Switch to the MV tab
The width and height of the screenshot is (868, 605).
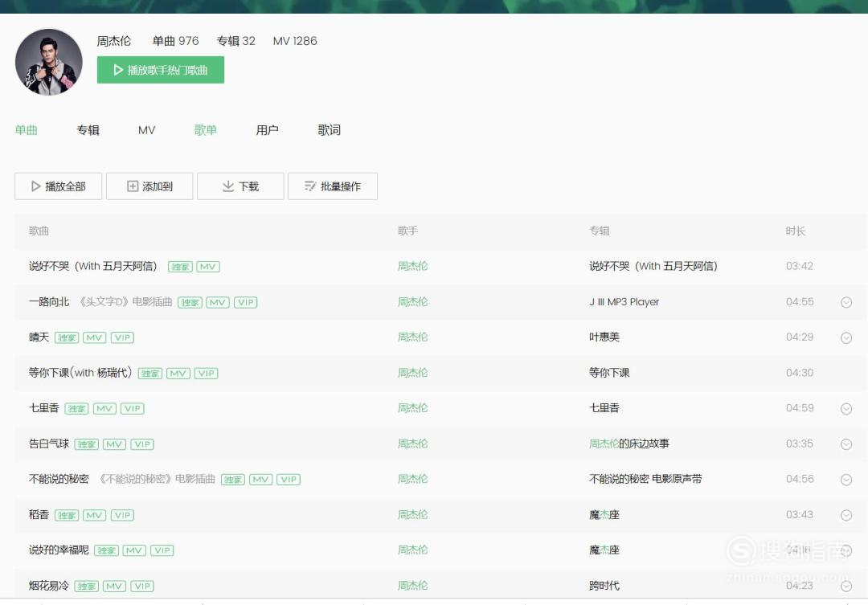[147, 130]
